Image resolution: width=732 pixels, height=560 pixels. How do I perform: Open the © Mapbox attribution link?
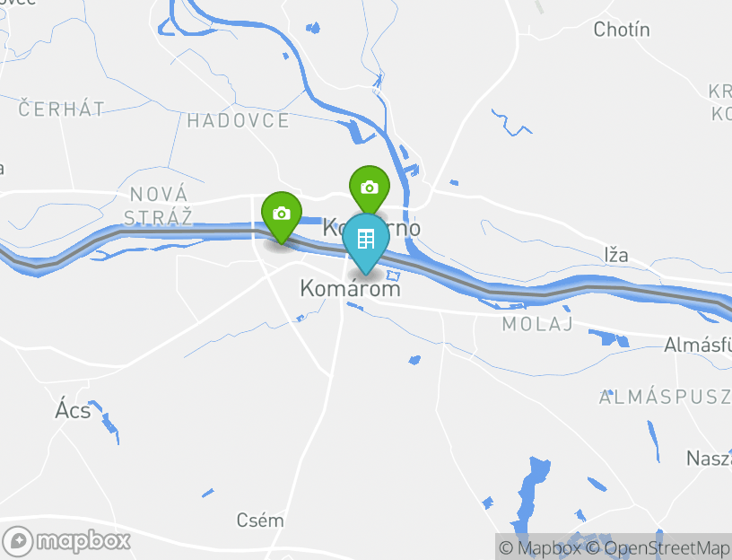click(x=540, y=547)
